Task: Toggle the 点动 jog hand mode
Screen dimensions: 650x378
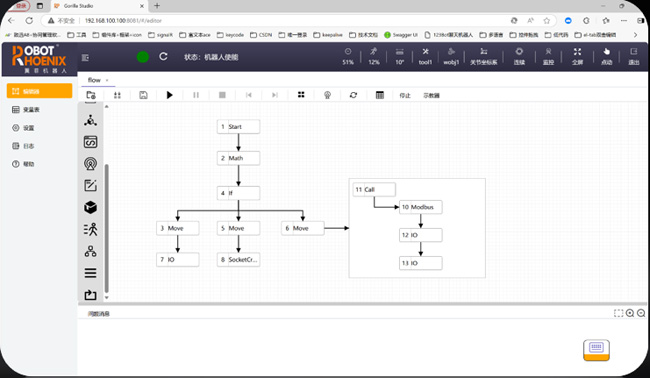Action: [606, 56]
